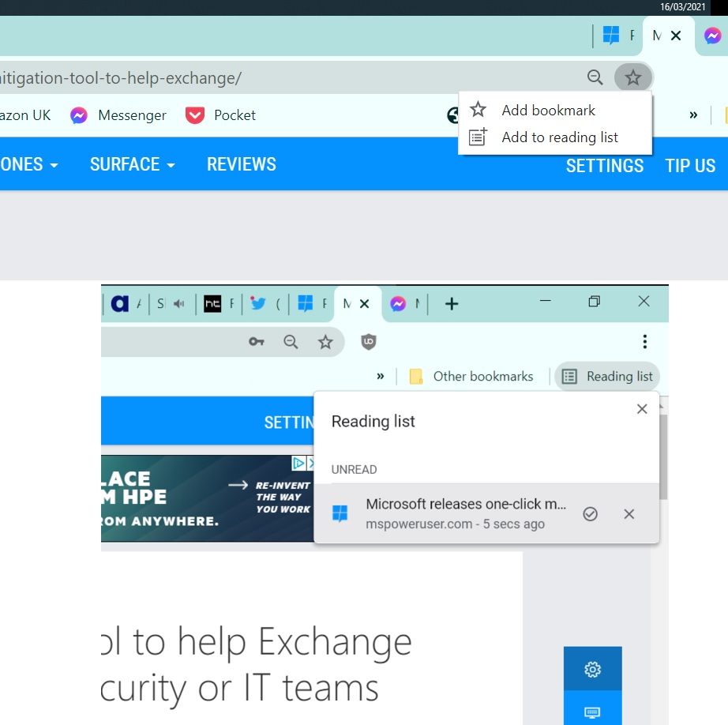Select Add bookmark from the popup menu
The height and width of the screenshot is (725, 728).
(555, 110)
